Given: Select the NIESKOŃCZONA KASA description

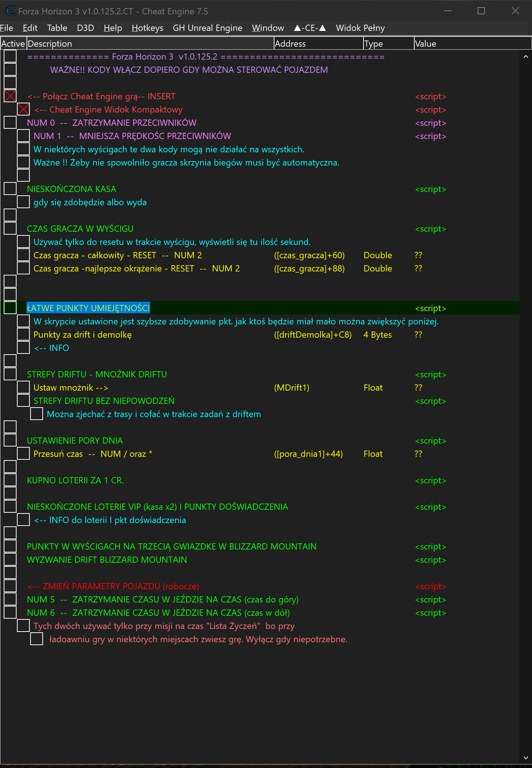Looking at the screenshot, I should [x=71, y=189].
